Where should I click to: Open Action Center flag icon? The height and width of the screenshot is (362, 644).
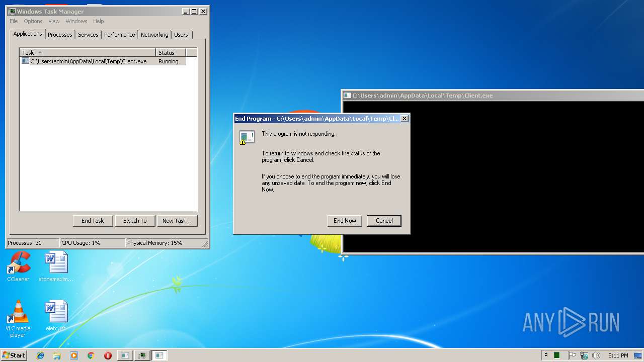point(572,355)
